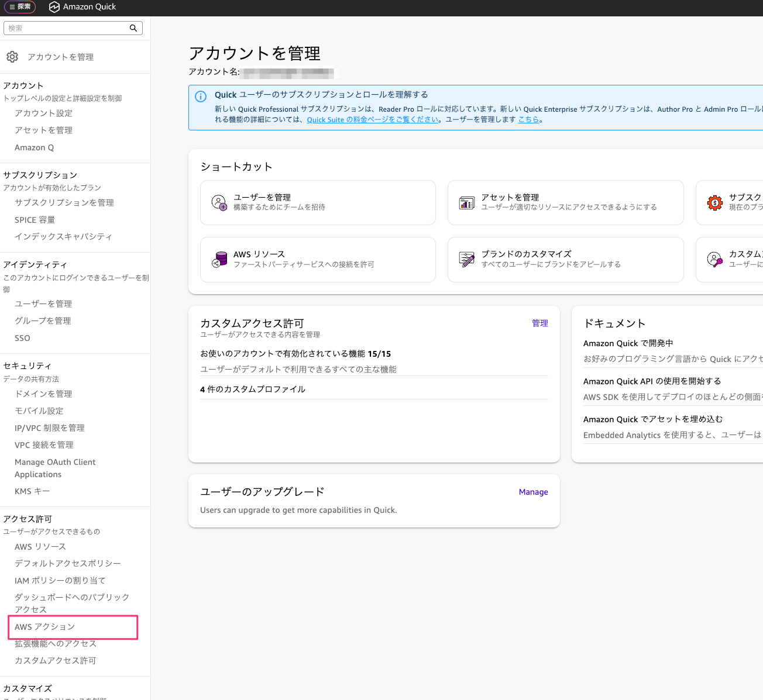Open ダッシュボードへのパブリックアクセス in sidebar
The width and height of the screenshot is (763, 700).
(72, 604)
